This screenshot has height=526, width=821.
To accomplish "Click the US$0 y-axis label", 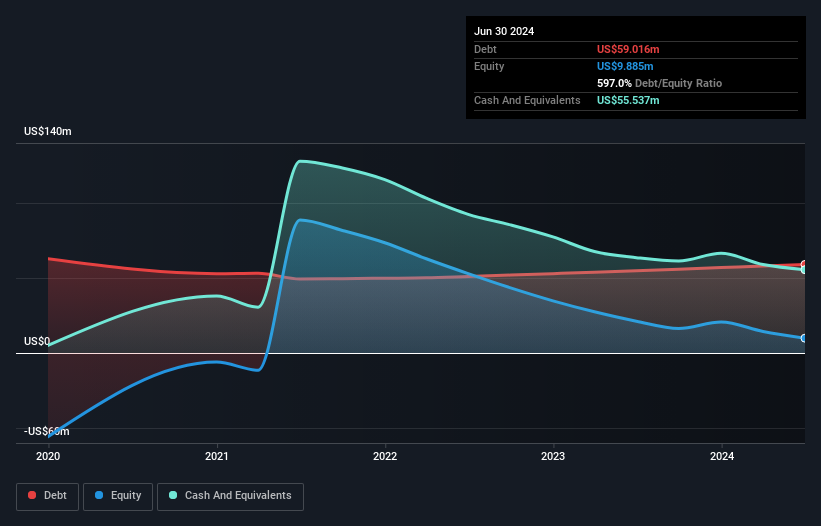I will pyautogui.click(x=37, y=341).
